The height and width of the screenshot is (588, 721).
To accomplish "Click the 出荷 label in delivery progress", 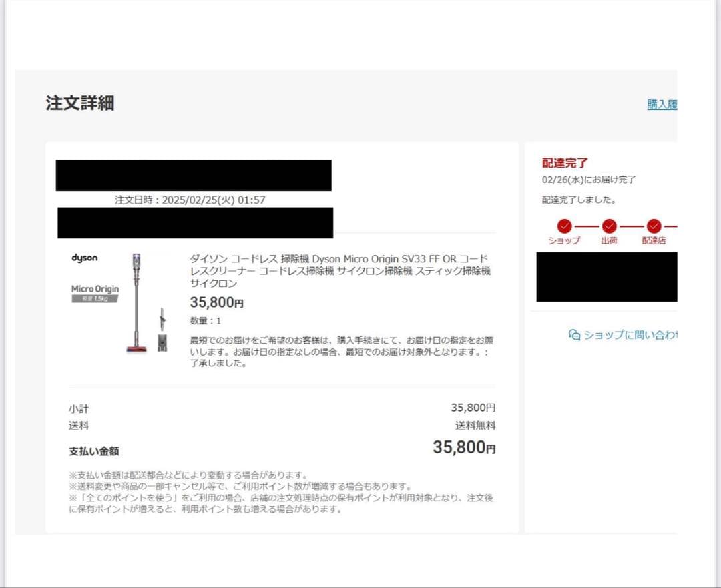I will click(608, 242).
